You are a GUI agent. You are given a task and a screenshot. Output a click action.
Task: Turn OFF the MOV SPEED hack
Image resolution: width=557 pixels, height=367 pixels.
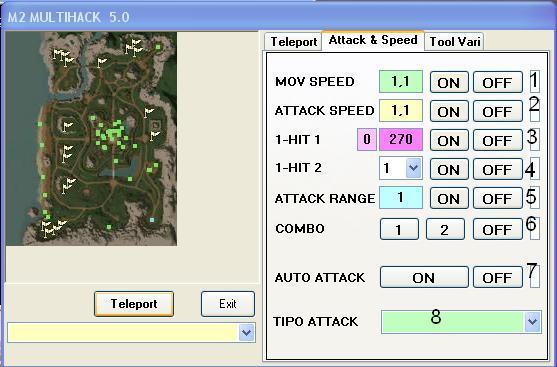498,82
